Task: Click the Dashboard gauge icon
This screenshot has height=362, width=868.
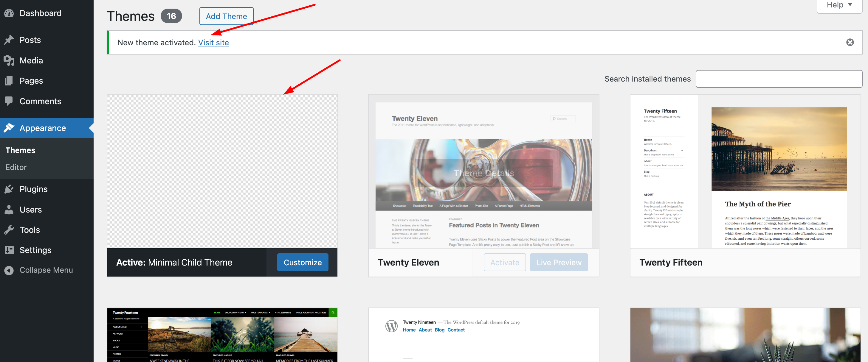Action: coord(9,13)
